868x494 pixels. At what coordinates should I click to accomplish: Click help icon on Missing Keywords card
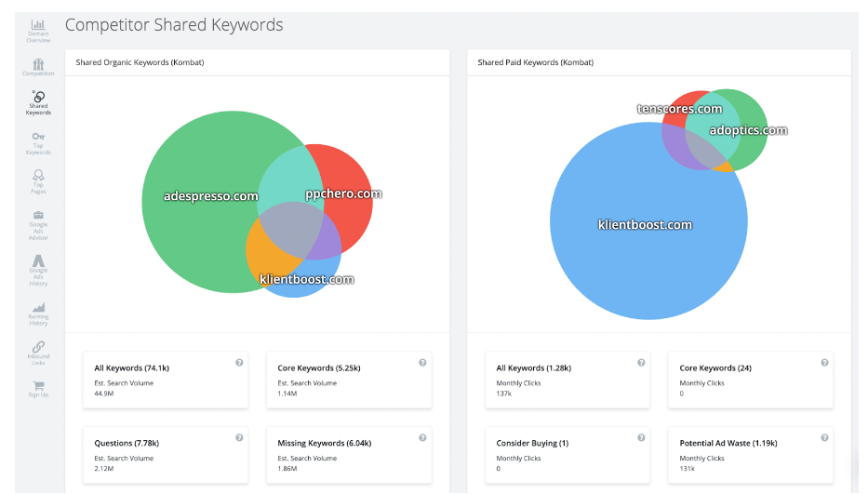[x=422, y=437]
